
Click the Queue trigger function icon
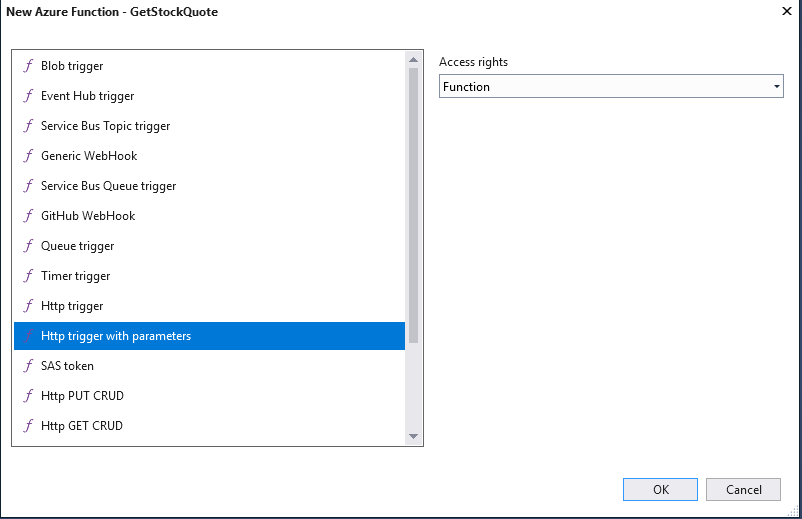[29, 246]
